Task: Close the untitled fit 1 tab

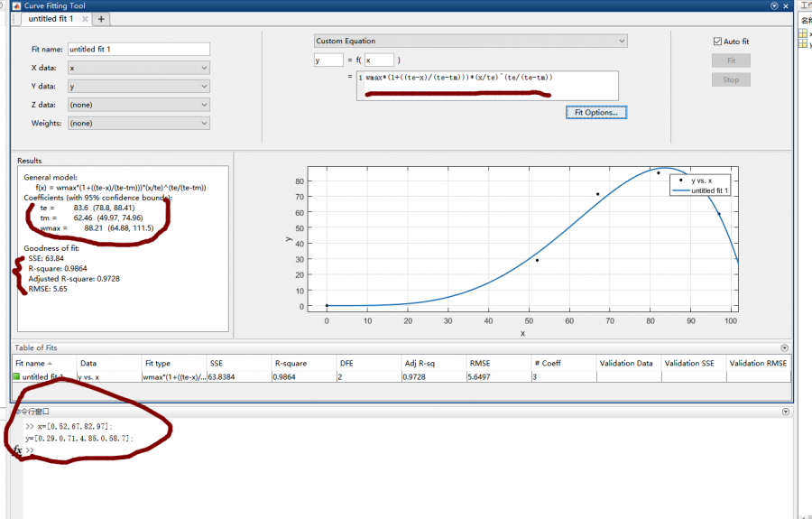Action: (x=84, y=19)
